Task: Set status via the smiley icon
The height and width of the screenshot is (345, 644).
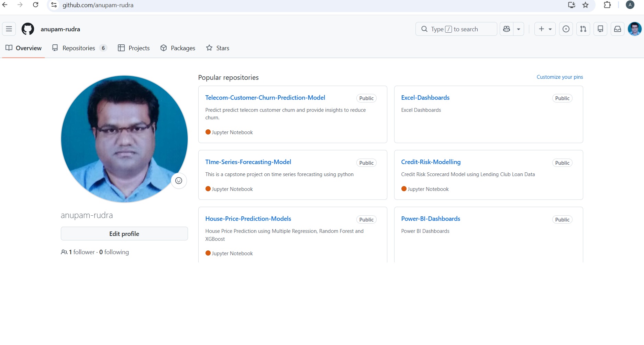Action: pos(179,181)
